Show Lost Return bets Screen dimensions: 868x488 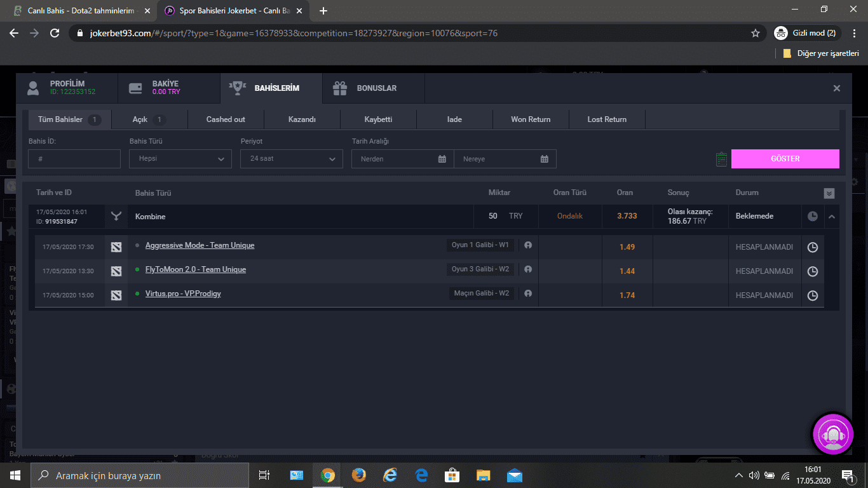607,119
